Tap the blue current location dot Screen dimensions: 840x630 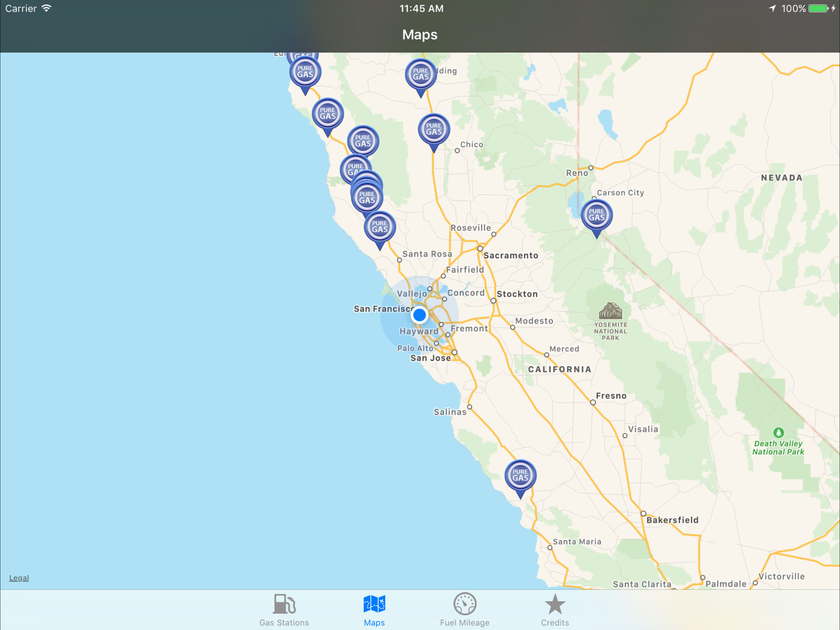click(419, 315)
